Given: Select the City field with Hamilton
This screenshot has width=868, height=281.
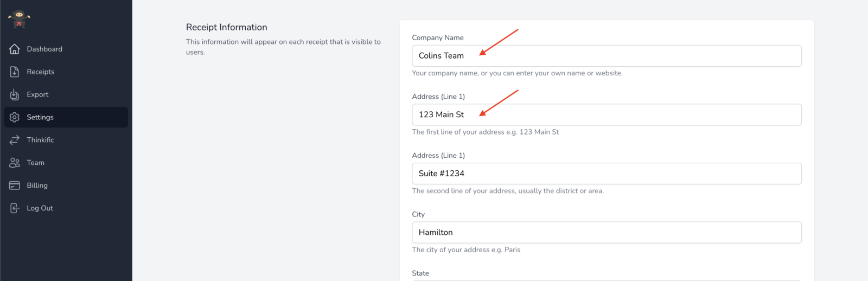Looking at the screenshot, I should [607, 233].
